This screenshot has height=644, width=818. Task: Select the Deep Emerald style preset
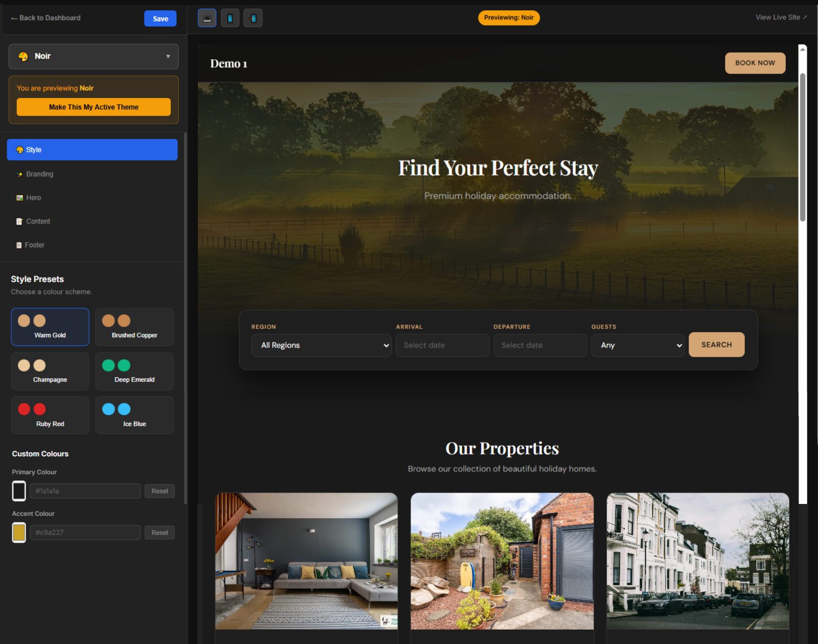pyautogui.click(x=134, y=371)
